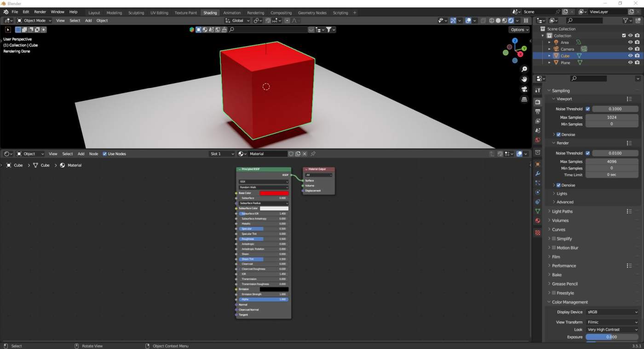644x349 pixels.
Task: Open the Render Properties tab
Action: 537,102
